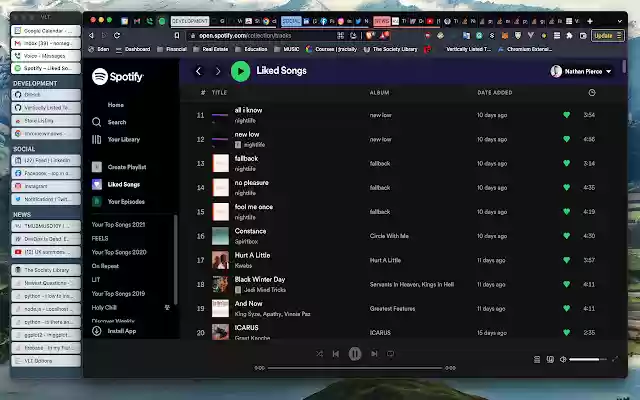Unlike the song Black Winter Day
Screen dimensions: 640x400
tap(567, 284)
